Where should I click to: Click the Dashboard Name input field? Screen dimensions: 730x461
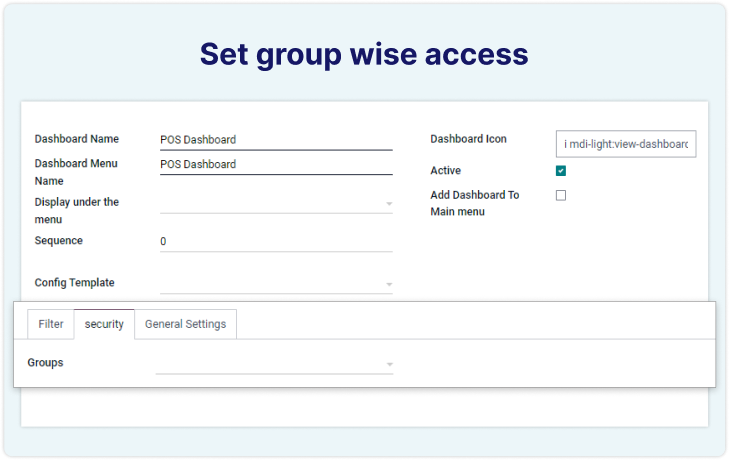[x=275, y=140]
